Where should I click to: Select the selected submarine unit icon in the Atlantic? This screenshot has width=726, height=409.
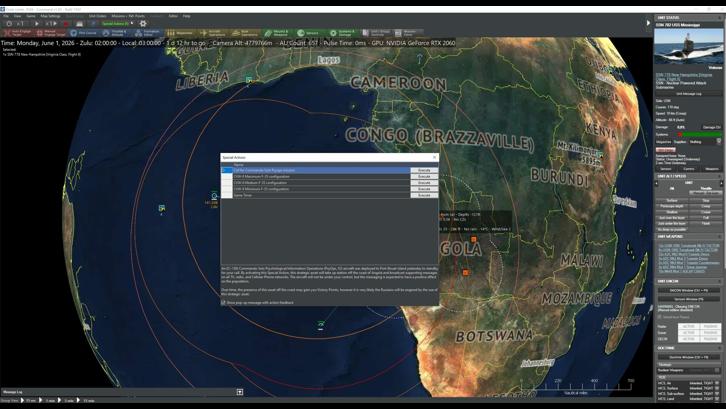[x=214, y=196]
